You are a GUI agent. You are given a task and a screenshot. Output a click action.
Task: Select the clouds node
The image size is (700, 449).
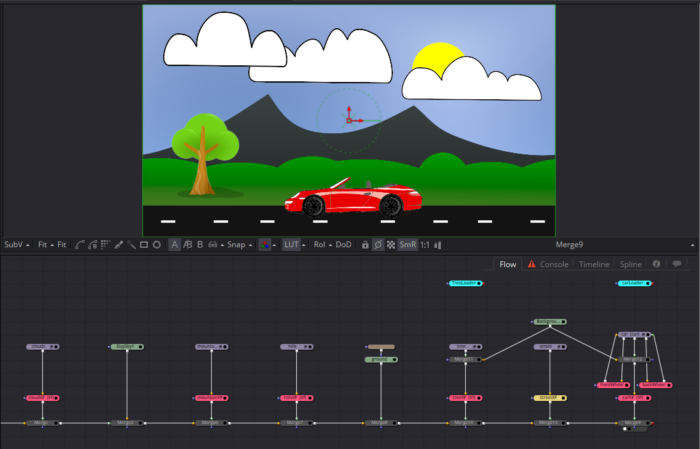[42, 346]
